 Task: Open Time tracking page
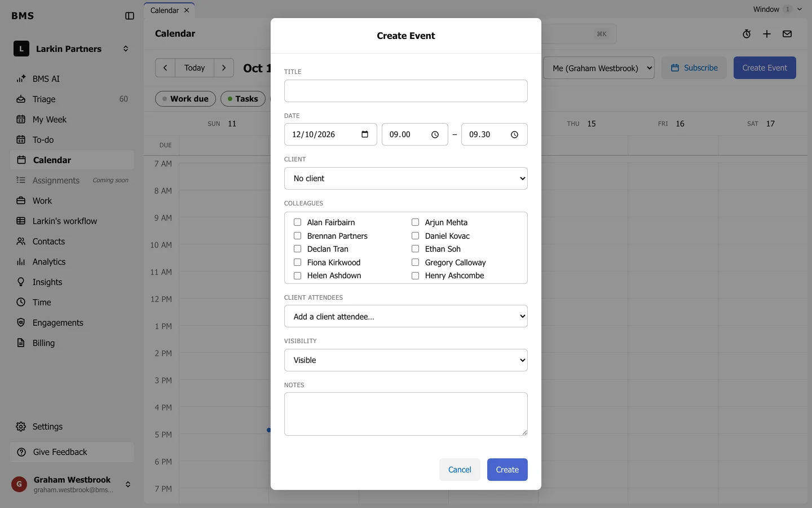72,303
